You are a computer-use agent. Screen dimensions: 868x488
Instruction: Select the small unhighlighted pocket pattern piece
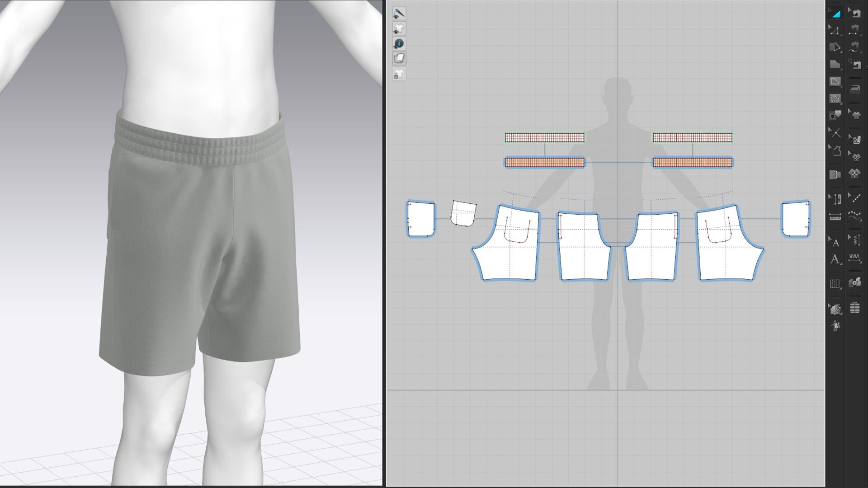[x=464, y=213]
